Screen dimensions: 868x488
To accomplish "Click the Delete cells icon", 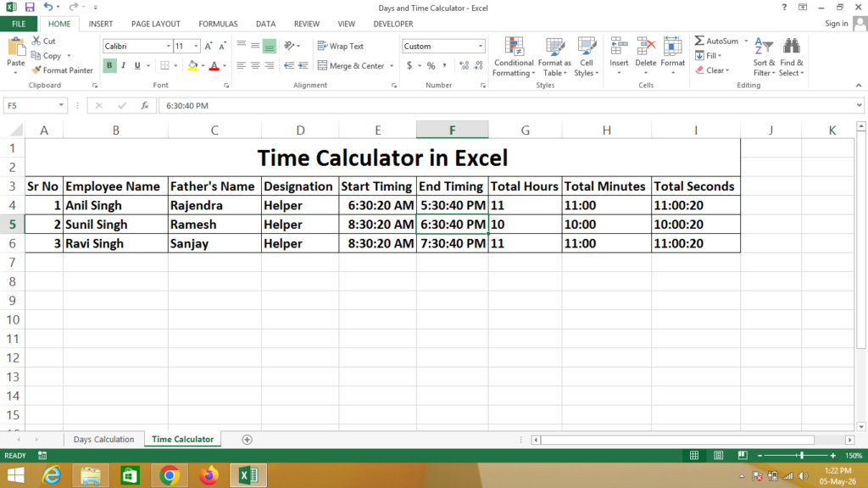I will point(645,47).
